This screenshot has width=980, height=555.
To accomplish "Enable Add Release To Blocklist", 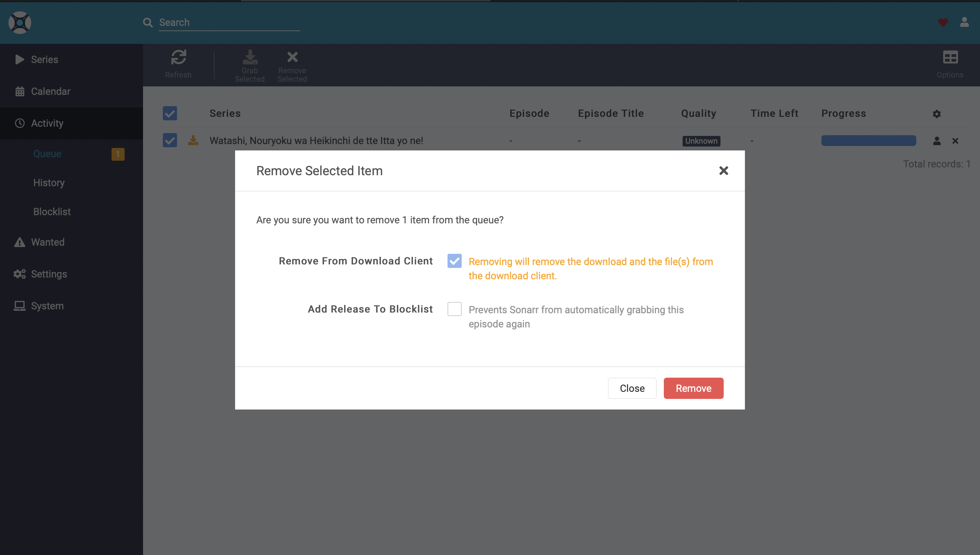I will tap(454, 309).
